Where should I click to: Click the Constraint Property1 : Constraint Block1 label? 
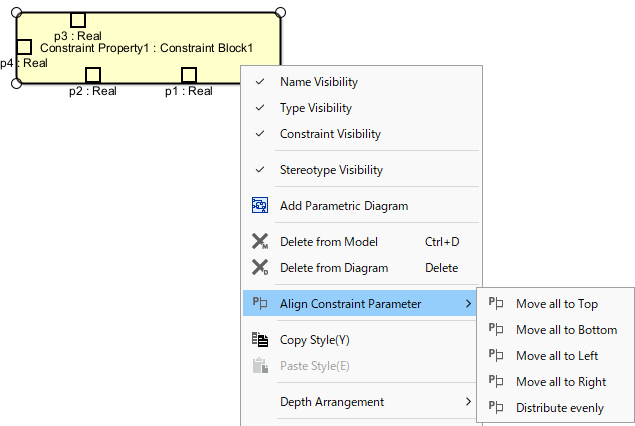point(147,48)
